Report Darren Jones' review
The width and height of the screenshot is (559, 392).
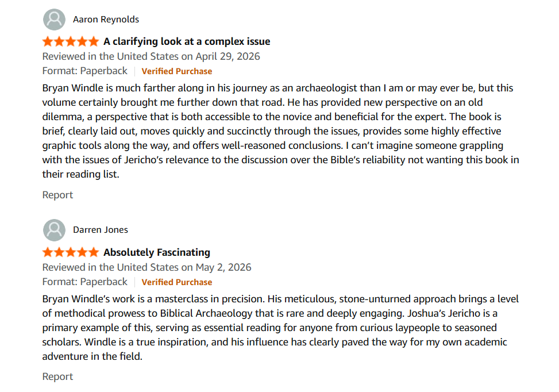57,376
